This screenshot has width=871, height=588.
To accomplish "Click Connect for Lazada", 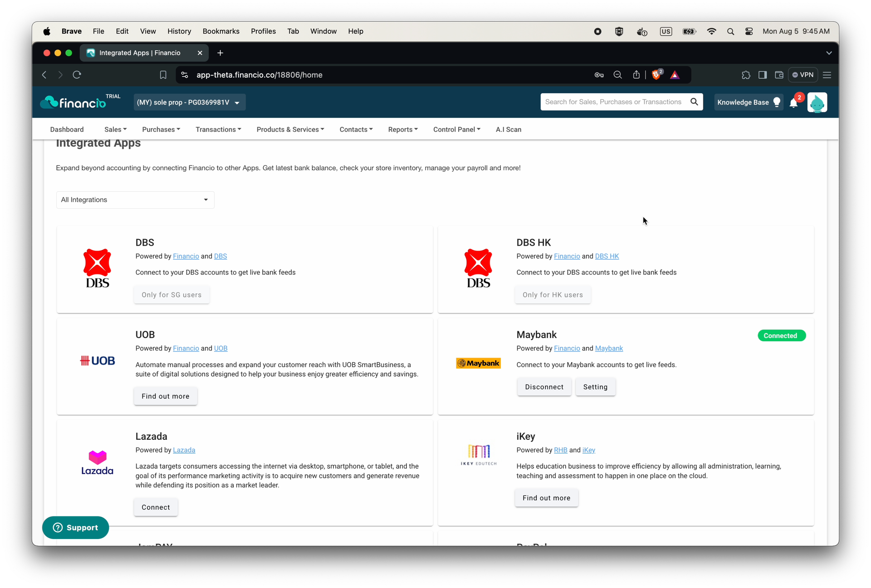I will click(x=156, y=507).
